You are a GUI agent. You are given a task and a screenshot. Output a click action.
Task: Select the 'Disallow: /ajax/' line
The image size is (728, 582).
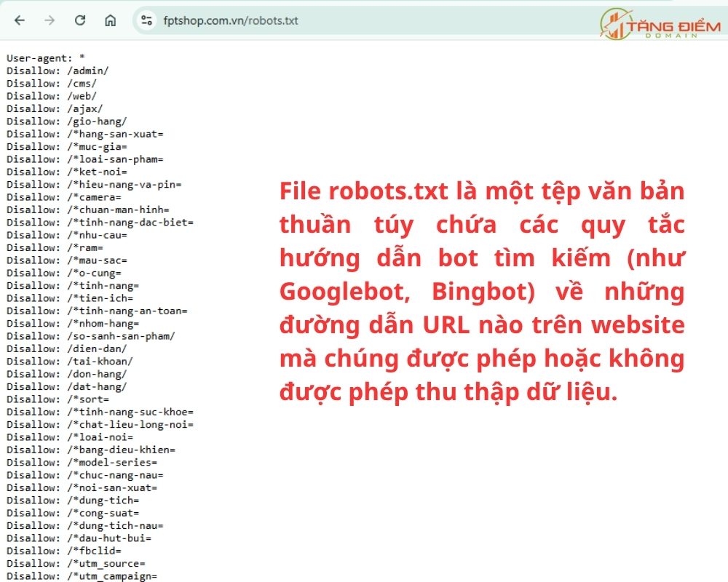coord(55,108)
